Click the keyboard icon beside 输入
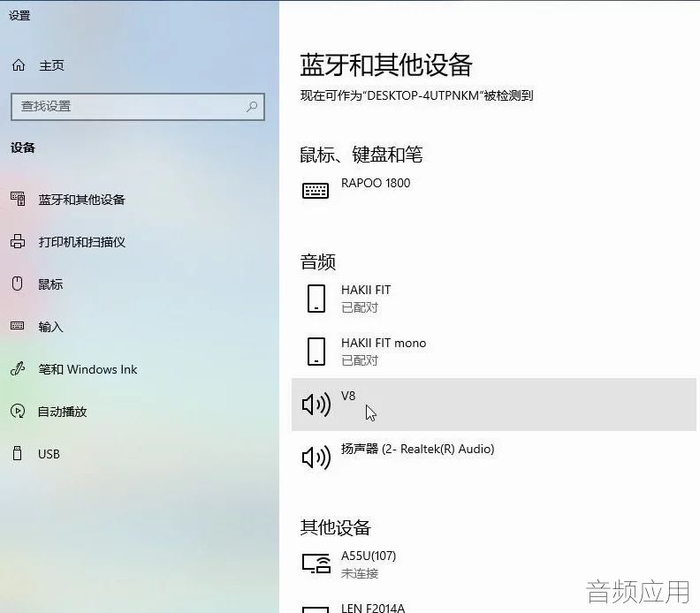700x613 pixels. click(x=18, y=326)
